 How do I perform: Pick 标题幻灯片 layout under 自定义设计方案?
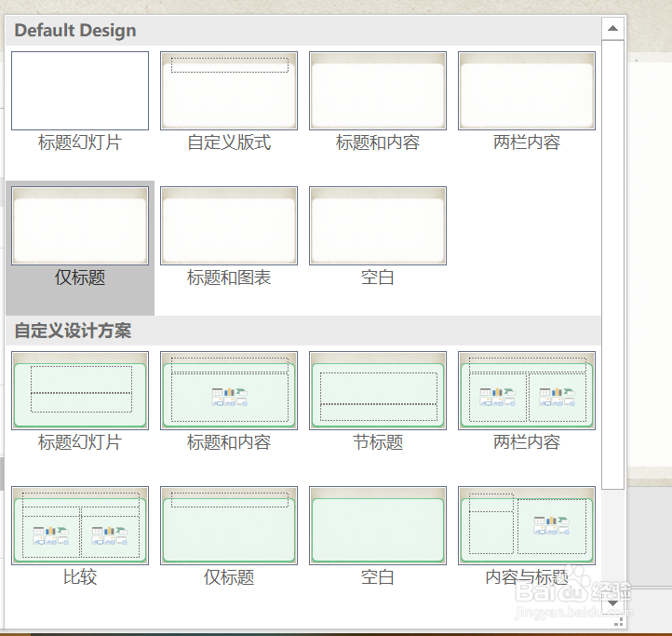[x=80, y=390]
